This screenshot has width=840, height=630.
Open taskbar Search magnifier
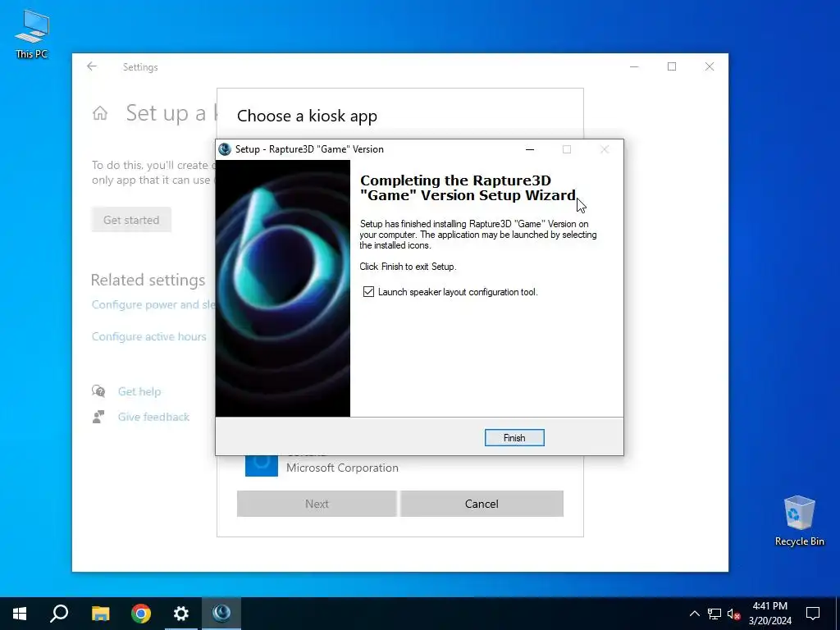point(59,614)
